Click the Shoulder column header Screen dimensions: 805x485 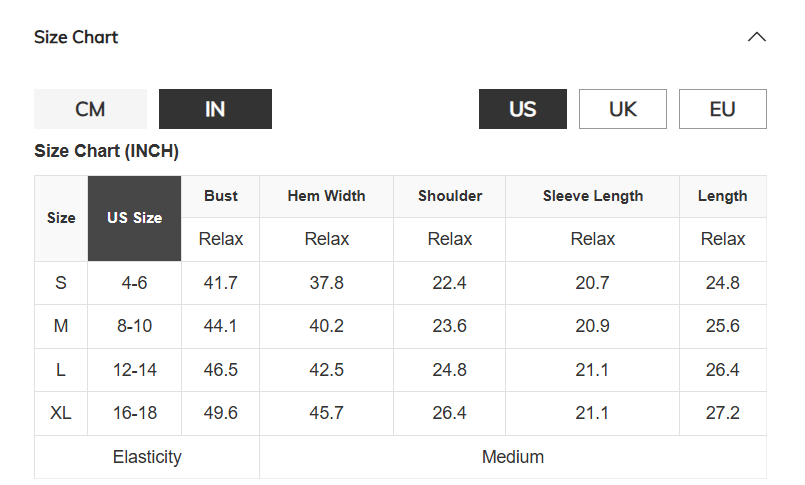tap(450, 196)
